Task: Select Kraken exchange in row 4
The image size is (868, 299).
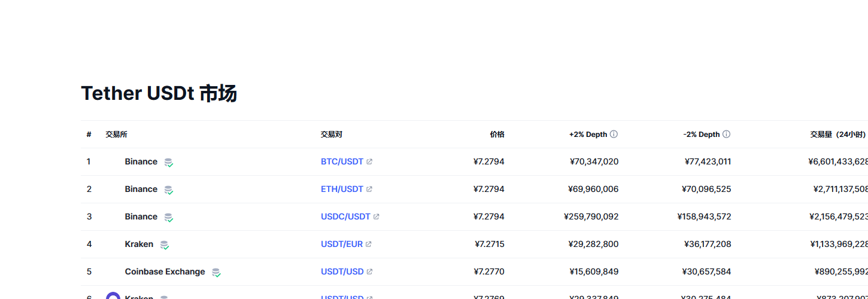Action: (x=139, y=244)
